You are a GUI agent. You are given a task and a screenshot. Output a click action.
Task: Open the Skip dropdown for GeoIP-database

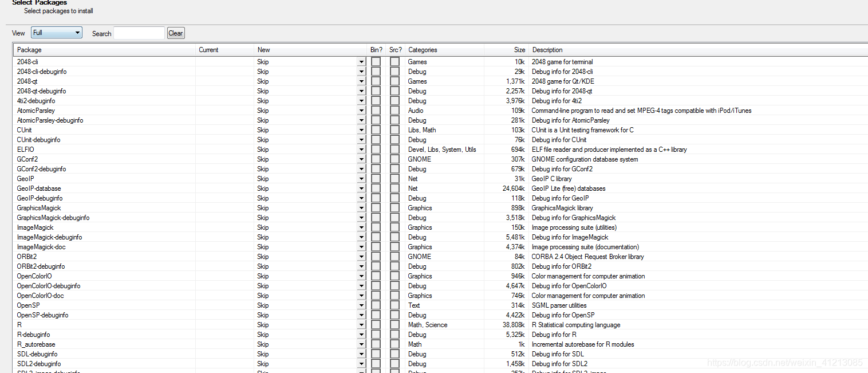(361, 189)
